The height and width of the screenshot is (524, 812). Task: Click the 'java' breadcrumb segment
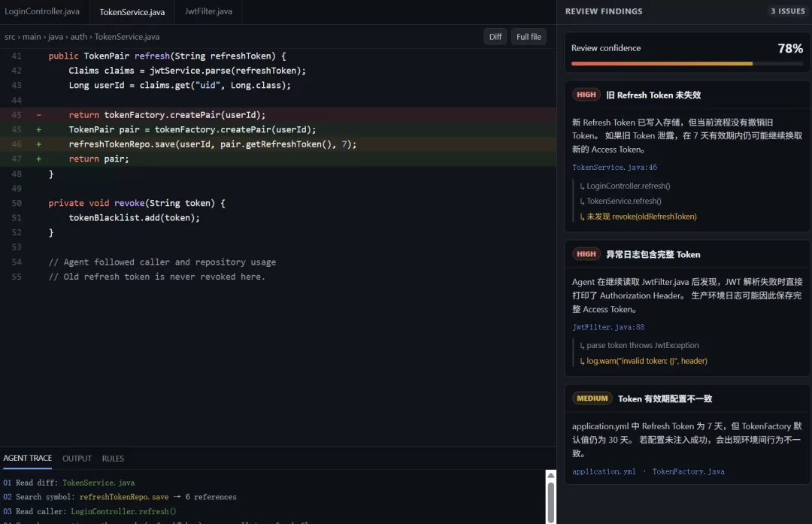click(x=56, y=37)
